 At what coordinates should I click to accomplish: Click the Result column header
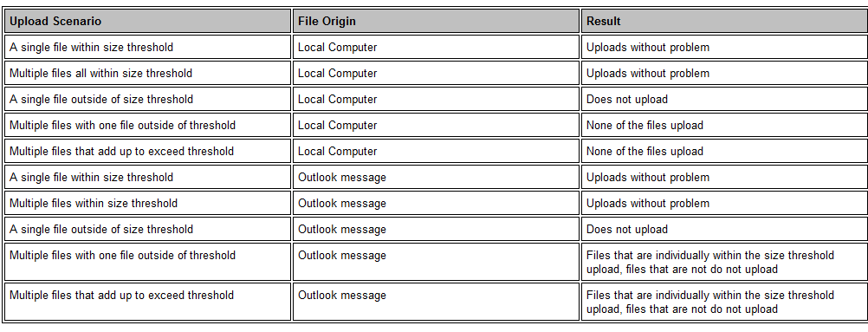[x=724, y=21]
